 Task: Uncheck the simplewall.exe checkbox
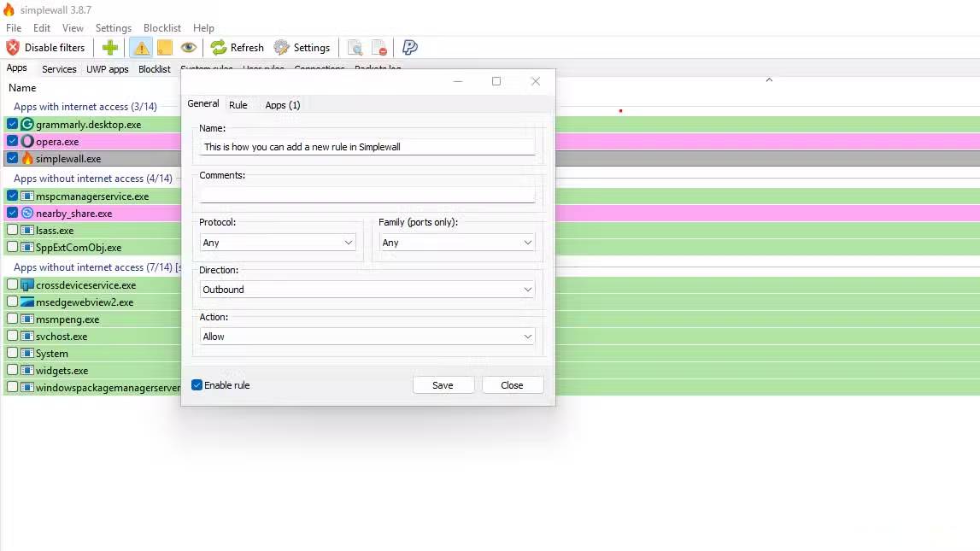12,158
